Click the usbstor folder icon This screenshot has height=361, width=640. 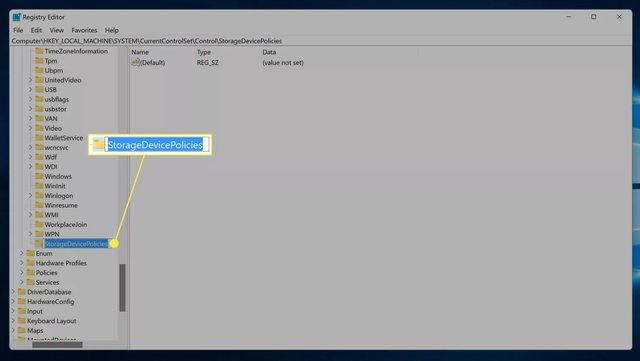(39, 109)
